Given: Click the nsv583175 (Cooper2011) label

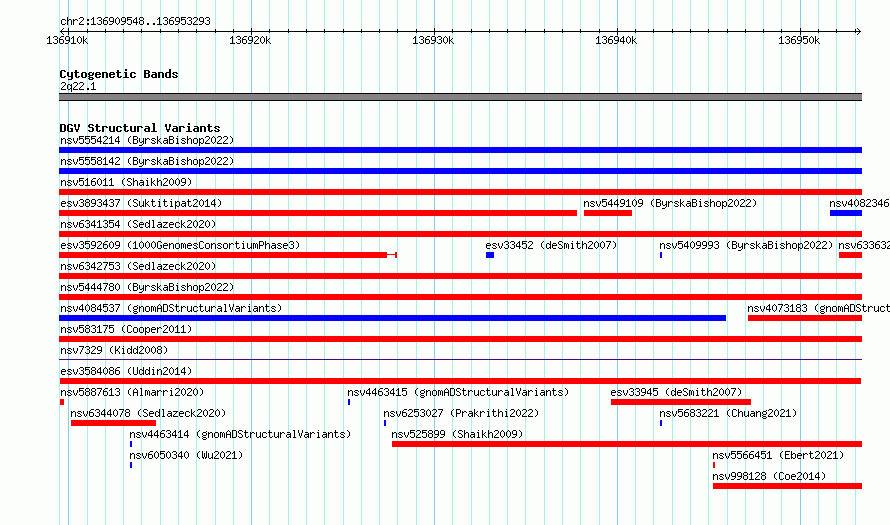Looking at the screenshot, I should coord(126,329).
